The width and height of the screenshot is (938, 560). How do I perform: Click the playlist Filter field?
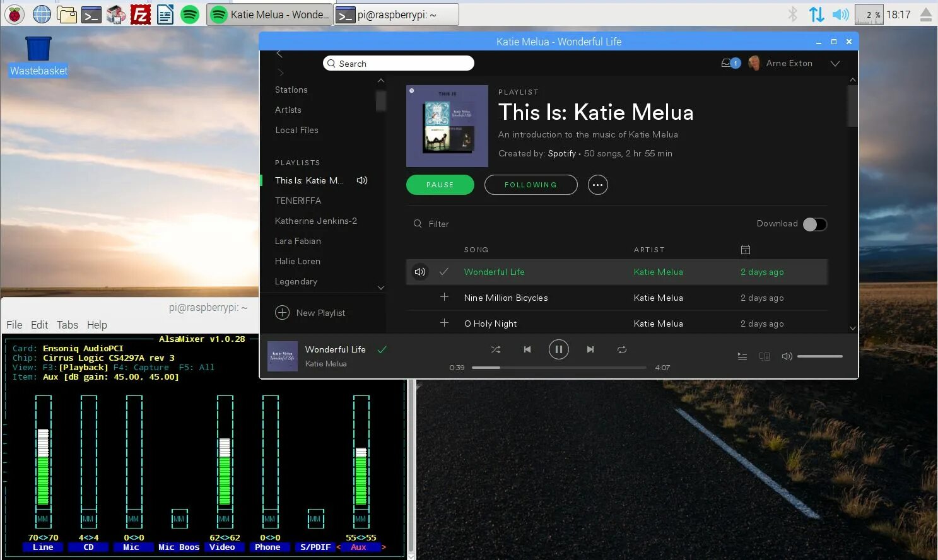click(439, 224)
